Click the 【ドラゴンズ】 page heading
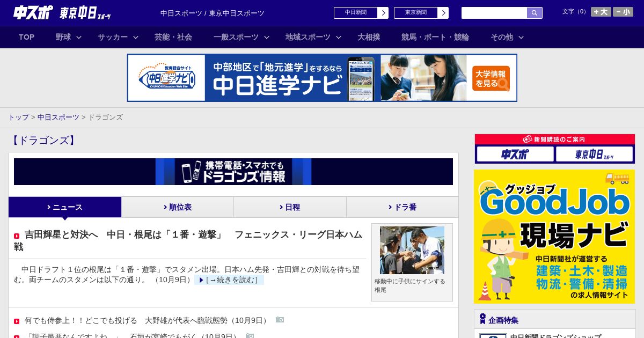The image size is (644, 338). (43, 141)
